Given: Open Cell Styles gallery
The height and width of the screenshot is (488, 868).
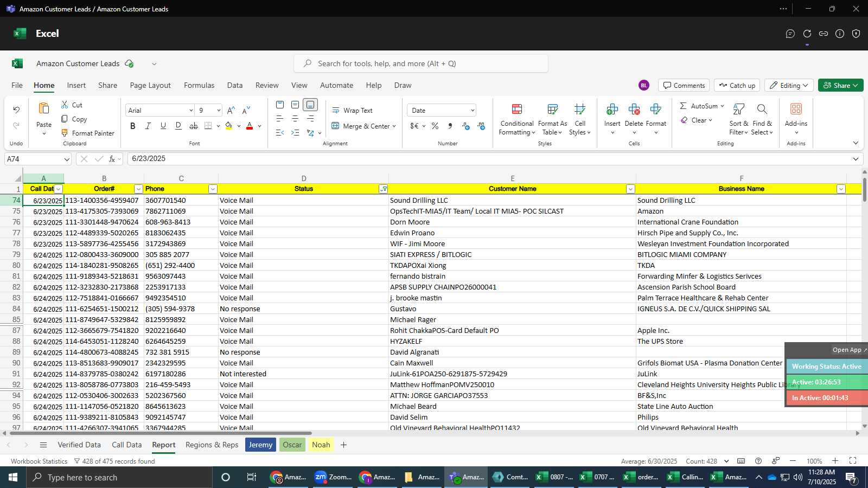Looking at the screenshot, I should tap(580, 119).
